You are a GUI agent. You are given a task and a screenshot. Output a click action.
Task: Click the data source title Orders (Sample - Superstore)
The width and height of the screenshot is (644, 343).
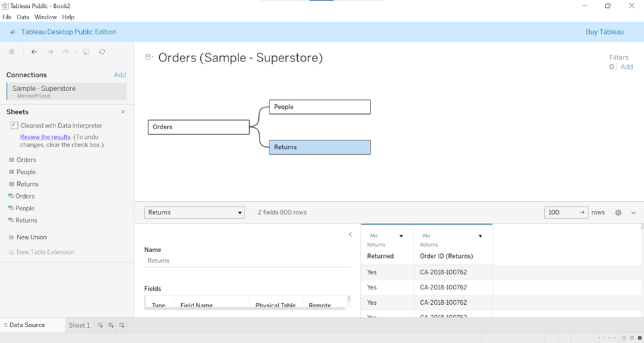pos(240,57)
